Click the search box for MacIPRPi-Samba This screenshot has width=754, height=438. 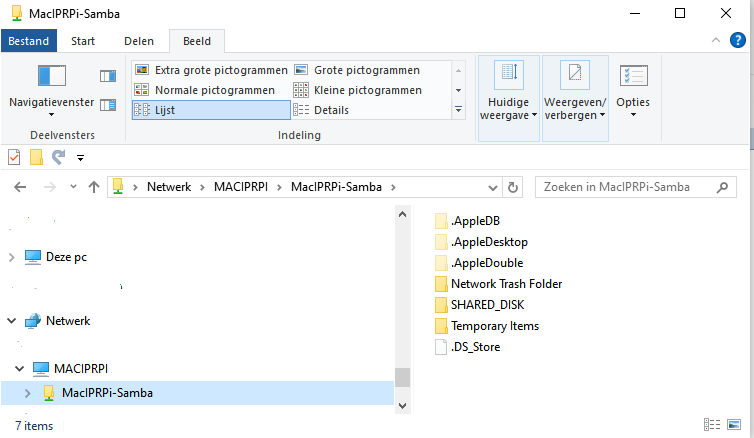click(x=630, y=187)
